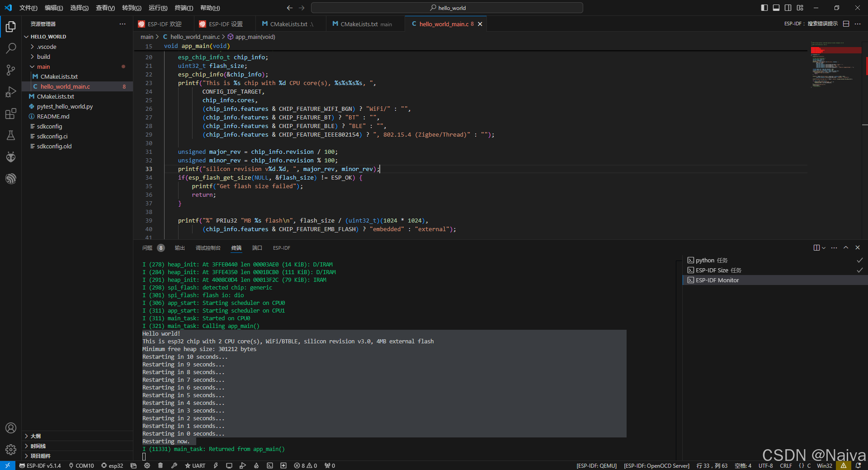This screenshot has height=470, width=868.
Task: Flash the device via the lightning bolt icon
Action: [216, 465]
